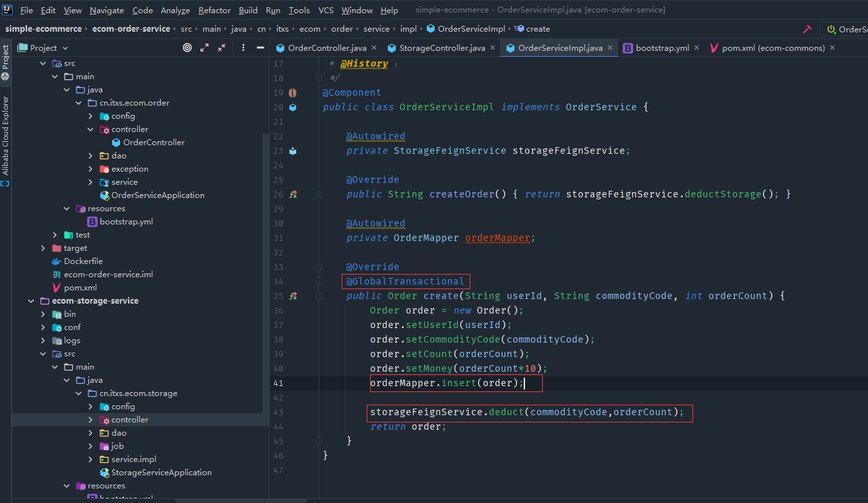Close the bootstrap.yml tab
868x503 pixels.
click(697, 48)
